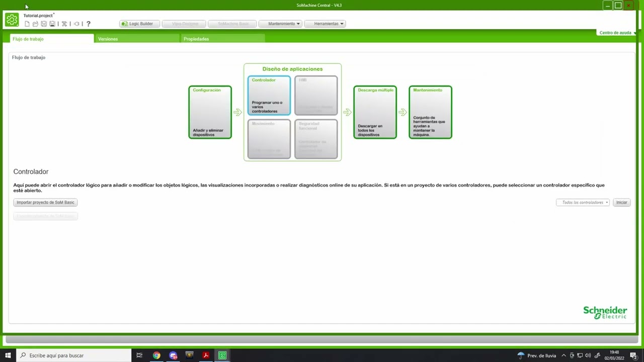644x362 pixels.
Task: Click the link/pen tray icon
Action: [x=597, y=355]
